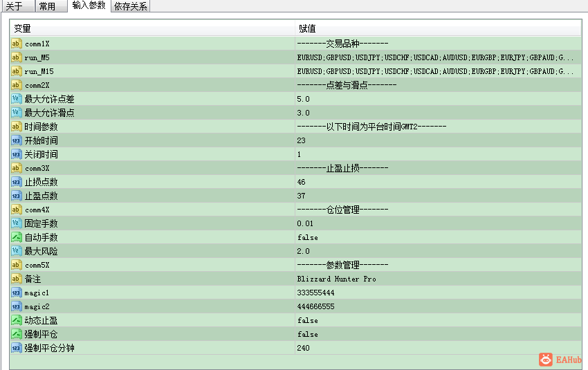Open the 依存关系 tab

click(131, 6)
